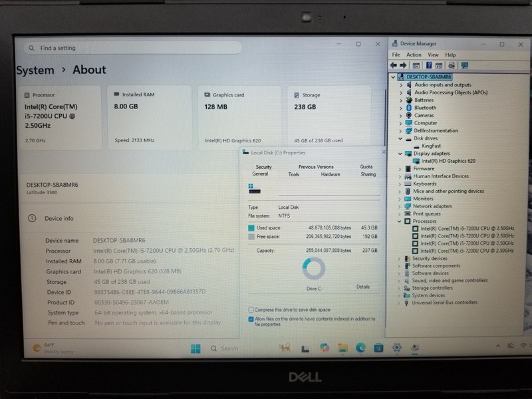This screenshot has width=532, height=399.
Task: Click the Device info circle icon
Action: [x=32, y=218]
